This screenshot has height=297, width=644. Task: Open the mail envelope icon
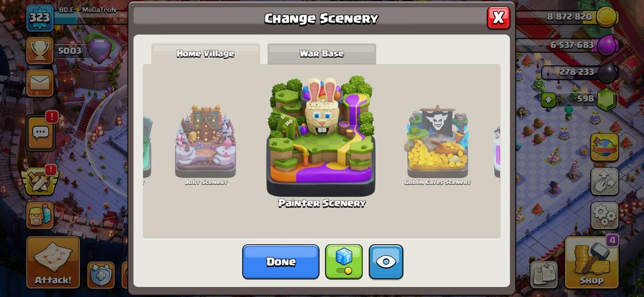(x=40, y=83)
